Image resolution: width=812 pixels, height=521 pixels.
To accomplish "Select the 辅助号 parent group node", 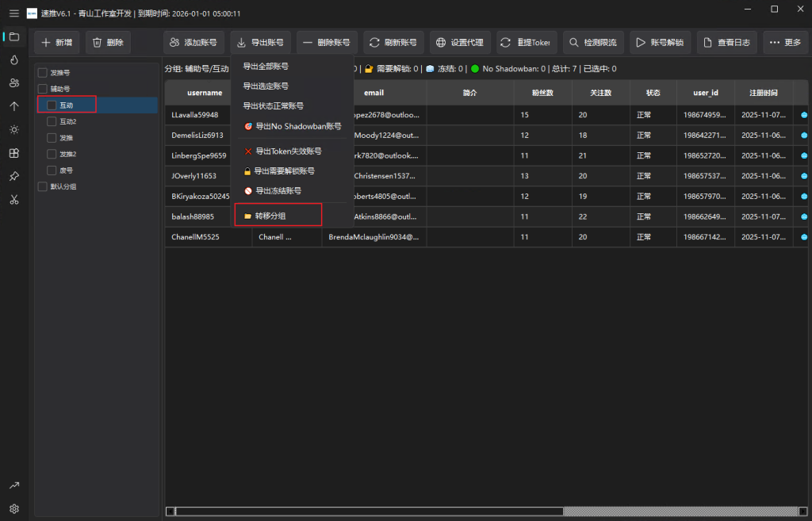I will [60, 89].
